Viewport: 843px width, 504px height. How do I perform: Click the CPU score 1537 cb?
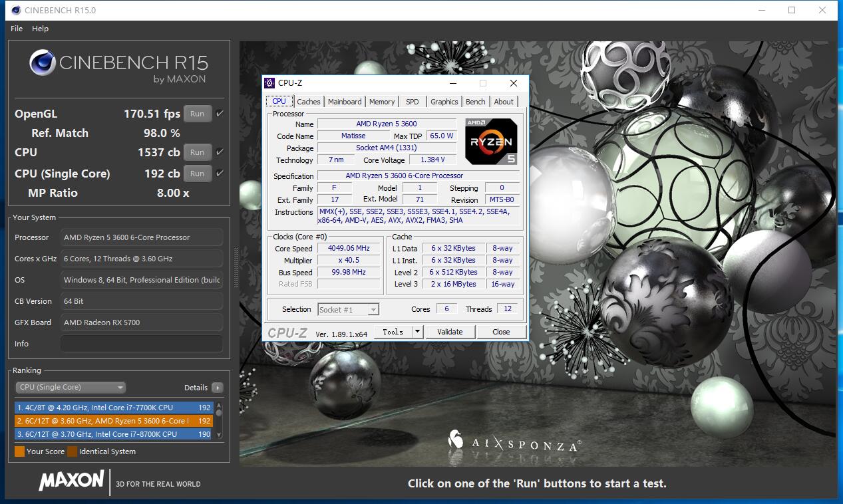pos(159,152)
